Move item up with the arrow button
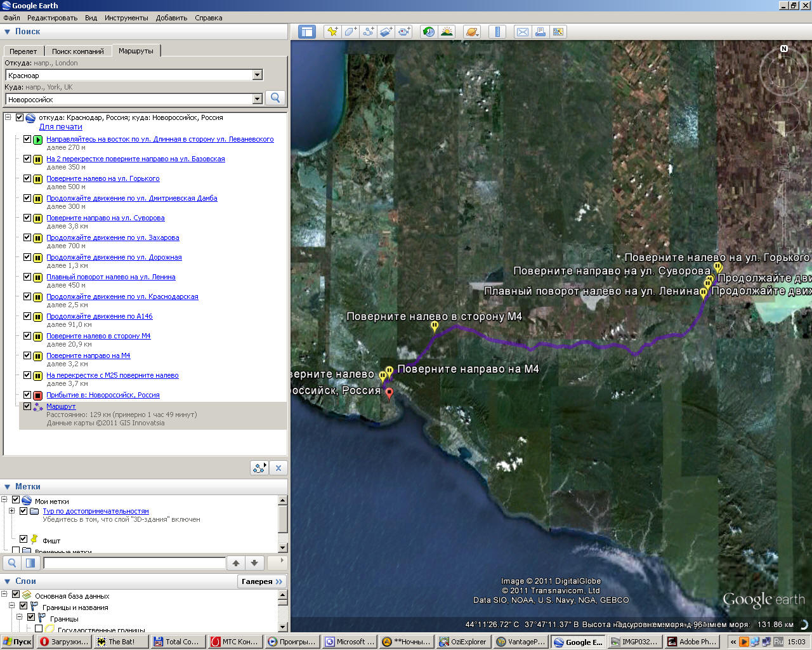Viewport: 812px width, 650px height. [x=236, y=563]
